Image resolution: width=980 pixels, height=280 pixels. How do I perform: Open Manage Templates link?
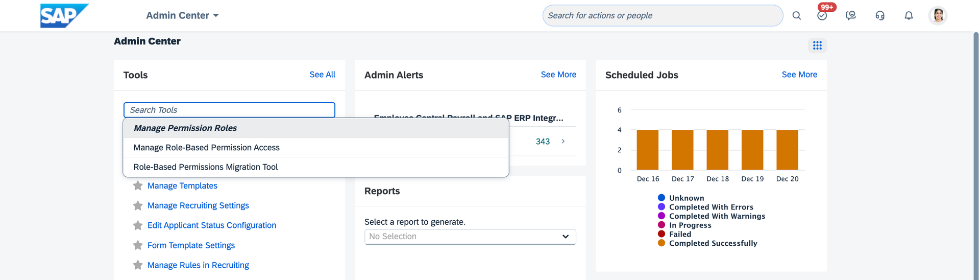click(182, 185)
